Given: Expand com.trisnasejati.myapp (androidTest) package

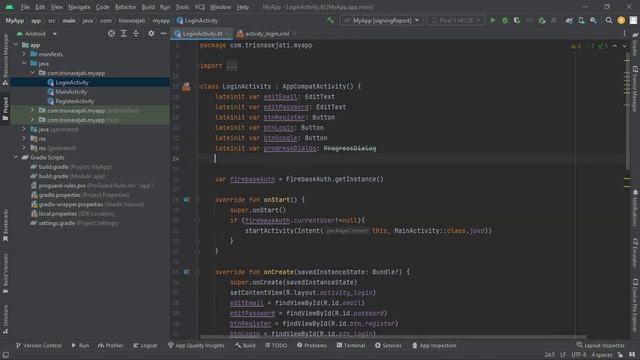Looking at the screenshot, I should (32, 111).
